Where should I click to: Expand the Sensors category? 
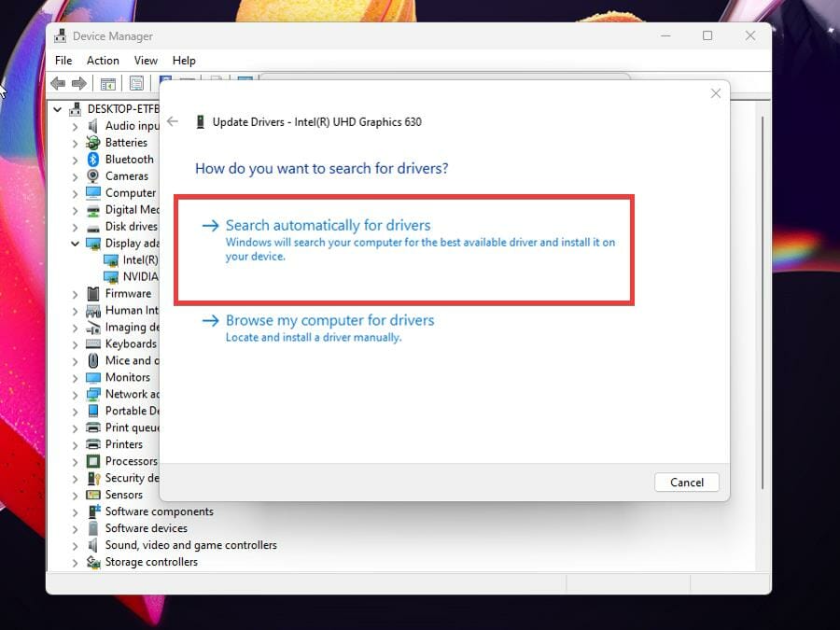pyautogui.click(x=75, y=495)
